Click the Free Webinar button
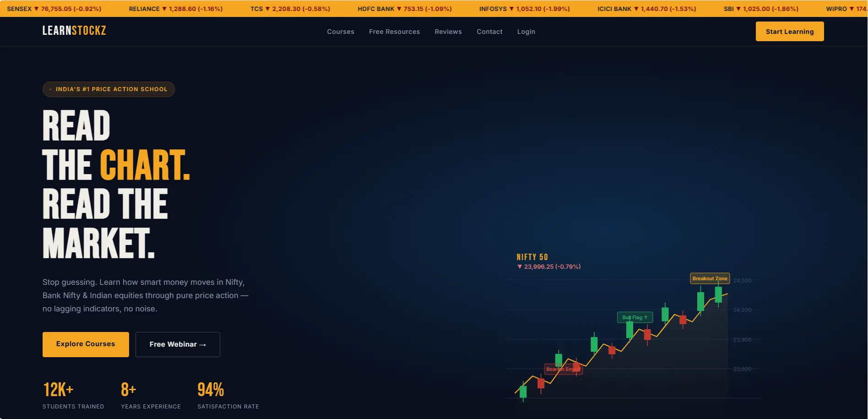Screen dimensions: 868x419 coord(178,344)
